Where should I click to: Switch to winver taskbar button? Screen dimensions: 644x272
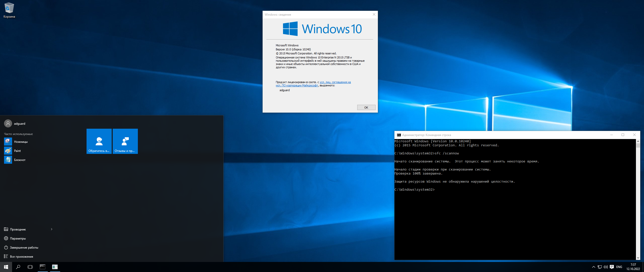(x=55, y=267)
